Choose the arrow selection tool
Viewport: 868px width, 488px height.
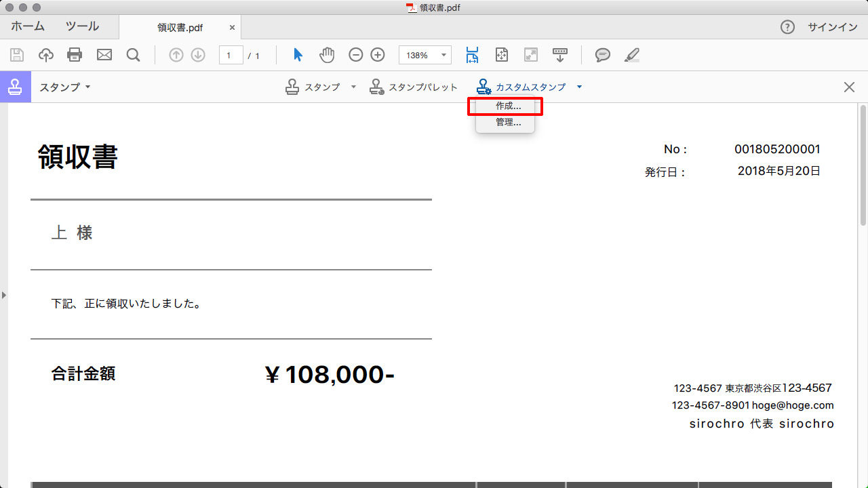298,55
